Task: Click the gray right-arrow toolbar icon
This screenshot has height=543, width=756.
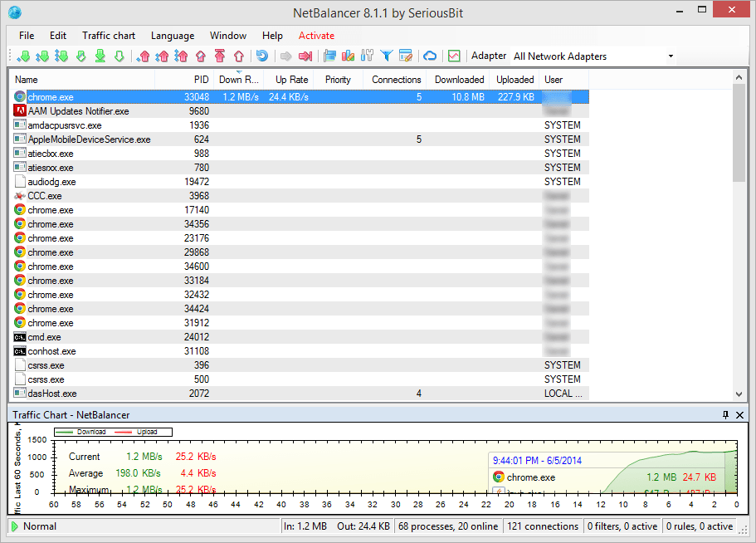Action: pyautogui.click(x=286, y=56)
